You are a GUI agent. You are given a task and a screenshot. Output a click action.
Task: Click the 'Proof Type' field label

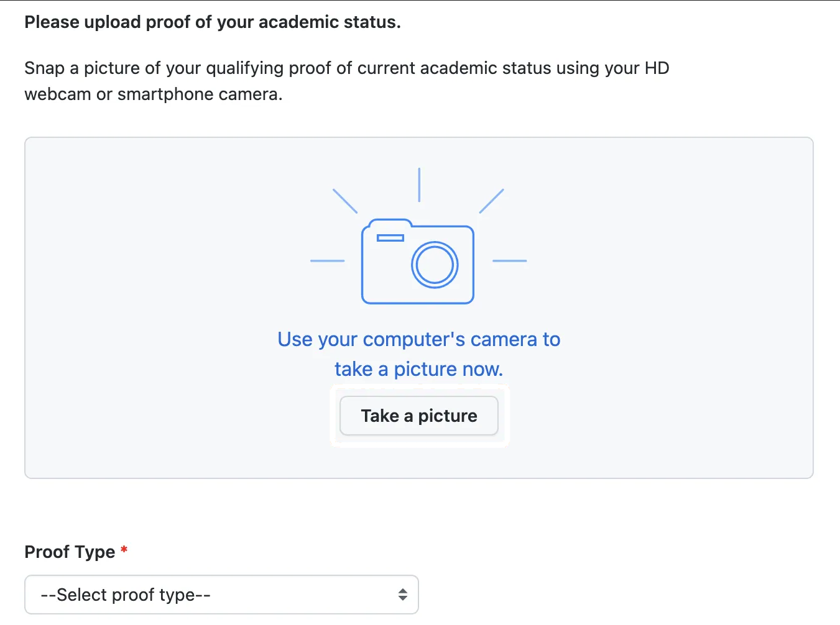70,552
